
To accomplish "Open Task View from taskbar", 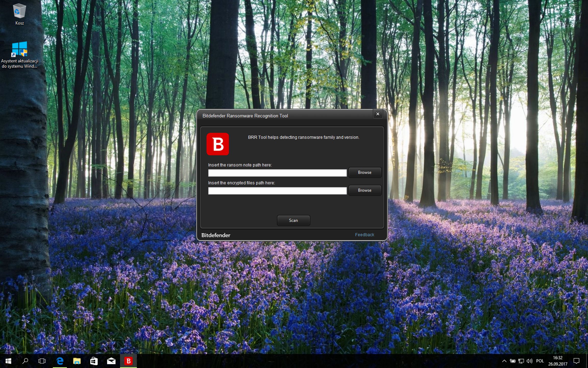I will coord(42,361).
